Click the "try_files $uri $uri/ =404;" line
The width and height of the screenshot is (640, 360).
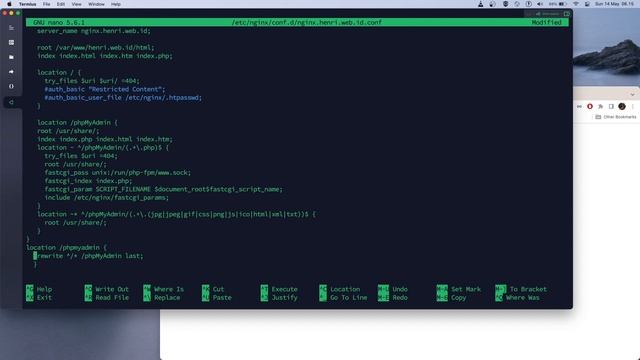tap(92, 81)
